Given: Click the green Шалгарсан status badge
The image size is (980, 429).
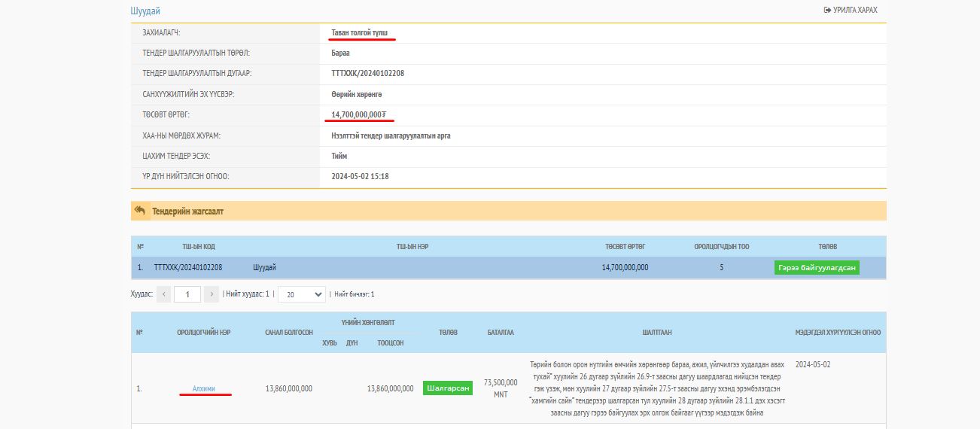Looking at the screenshot, I should tap(448, 388).
